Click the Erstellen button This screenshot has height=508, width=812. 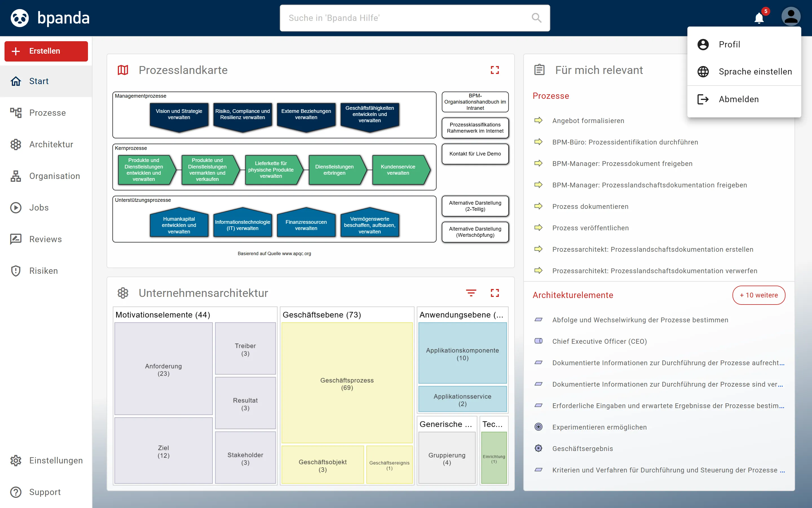[x=46, y=51]
